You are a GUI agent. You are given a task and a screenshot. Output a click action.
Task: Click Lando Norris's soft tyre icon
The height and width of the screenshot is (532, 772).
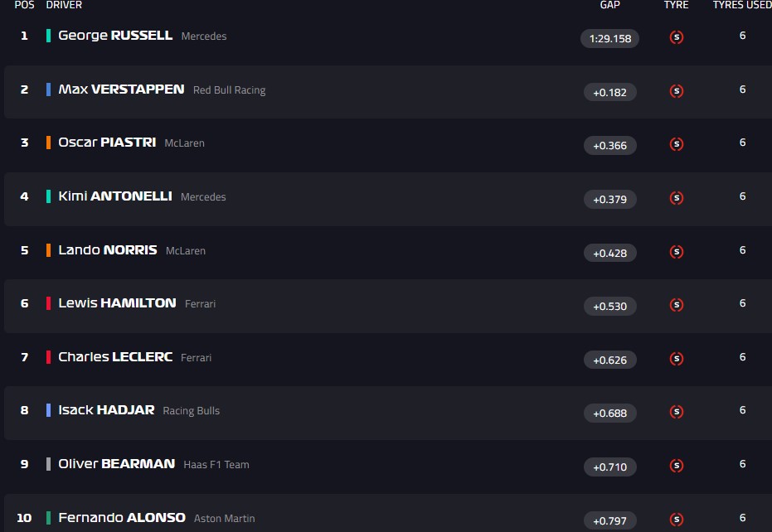coord(677,252)
